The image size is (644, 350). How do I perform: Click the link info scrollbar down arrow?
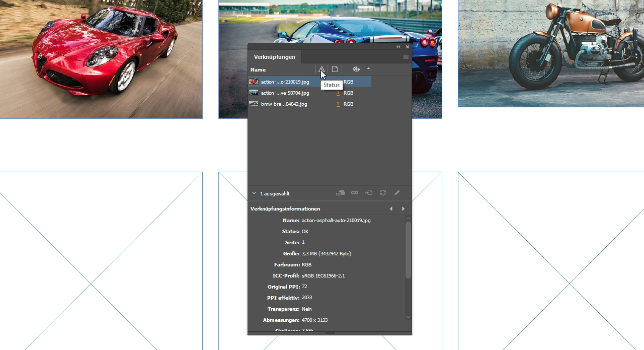coord(408,317)
